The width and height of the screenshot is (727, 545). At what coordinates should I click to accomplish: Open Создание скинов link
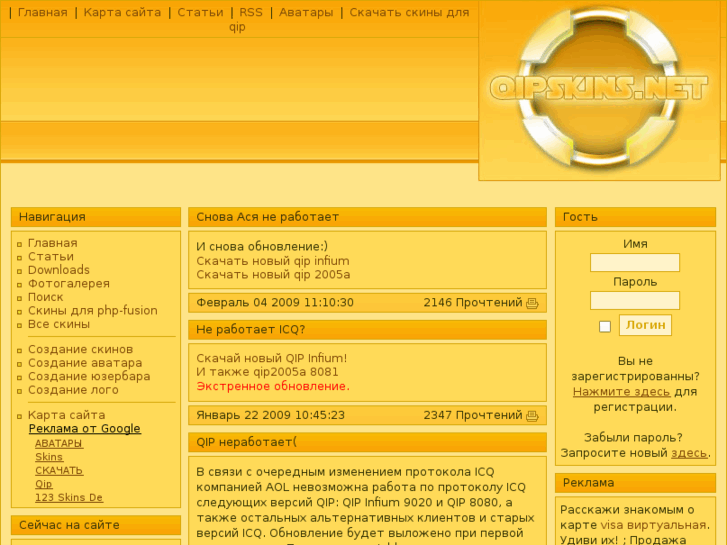coord(80,349)
